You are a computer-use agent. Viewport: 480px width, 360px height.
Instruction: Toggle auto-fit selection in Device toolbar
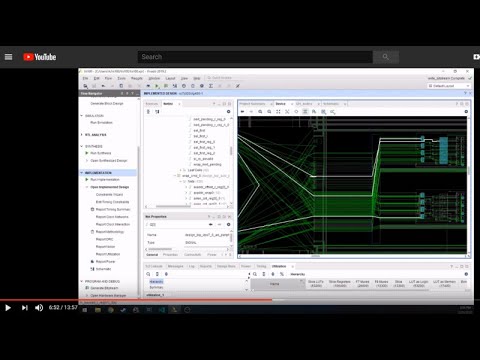click(296, 112)
